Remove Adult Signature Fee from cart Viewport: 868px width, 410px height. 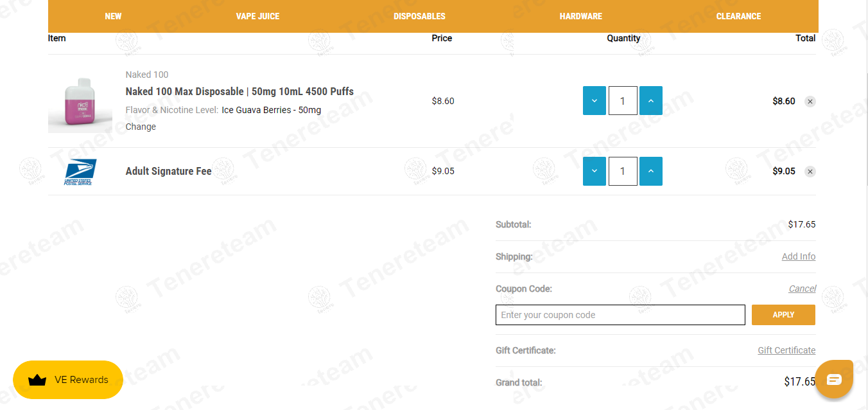pyautogui.click(x=810, y=172)
